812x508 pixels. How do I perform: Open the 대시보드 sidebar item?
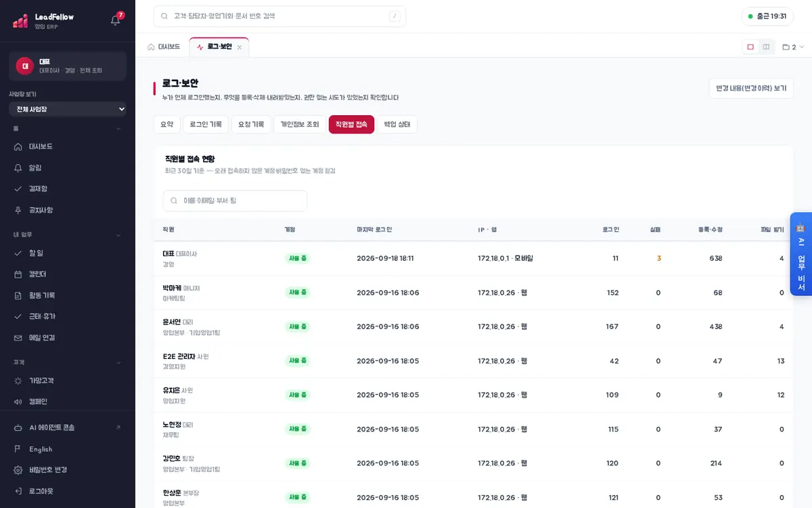(x=68, y=146)
